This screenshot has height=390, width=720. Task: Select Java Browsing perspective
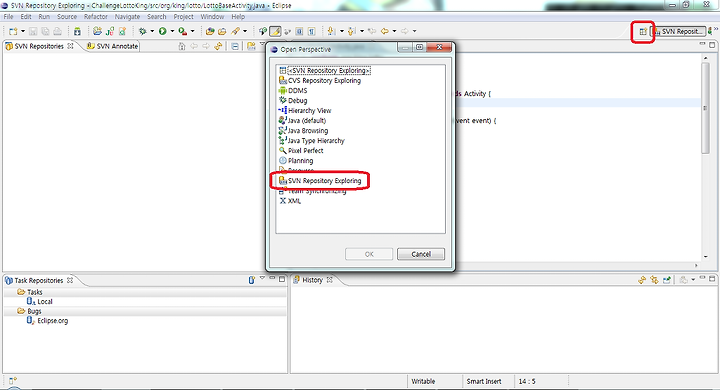pos(304,131)
